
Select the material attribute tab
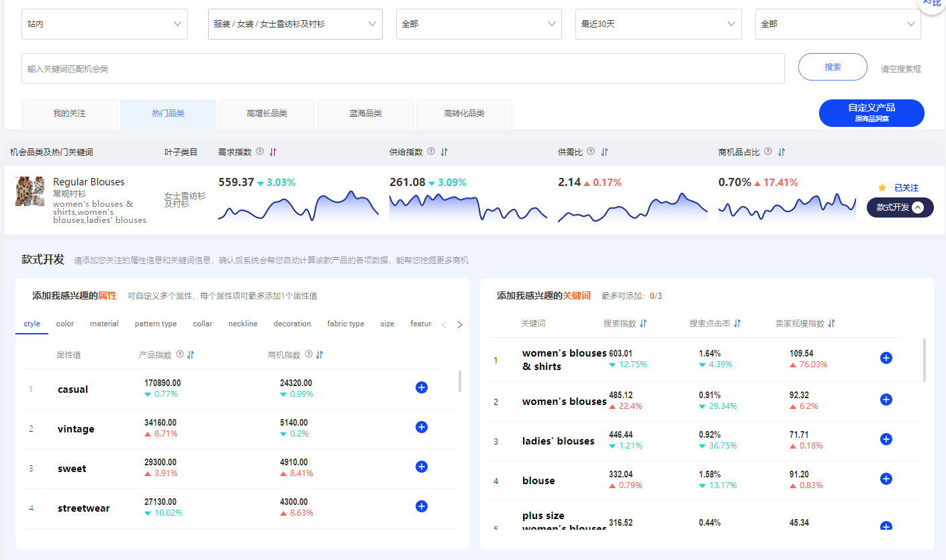point(104,324)
